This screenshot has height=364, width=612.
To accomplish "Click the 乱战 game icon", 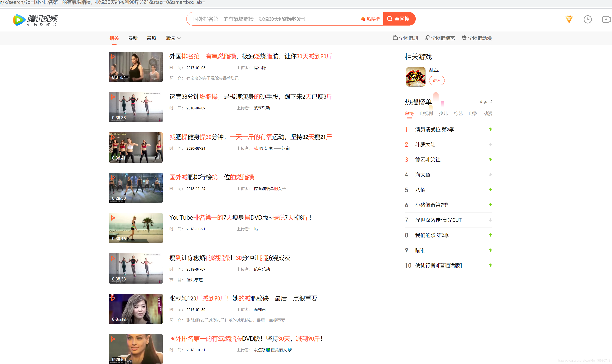I will click(x=415, y=77).
